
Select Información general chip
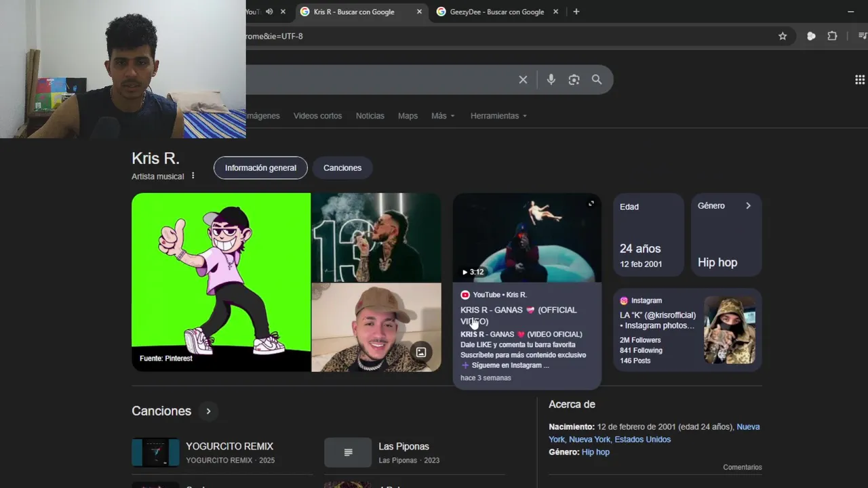tap(260, 168)
